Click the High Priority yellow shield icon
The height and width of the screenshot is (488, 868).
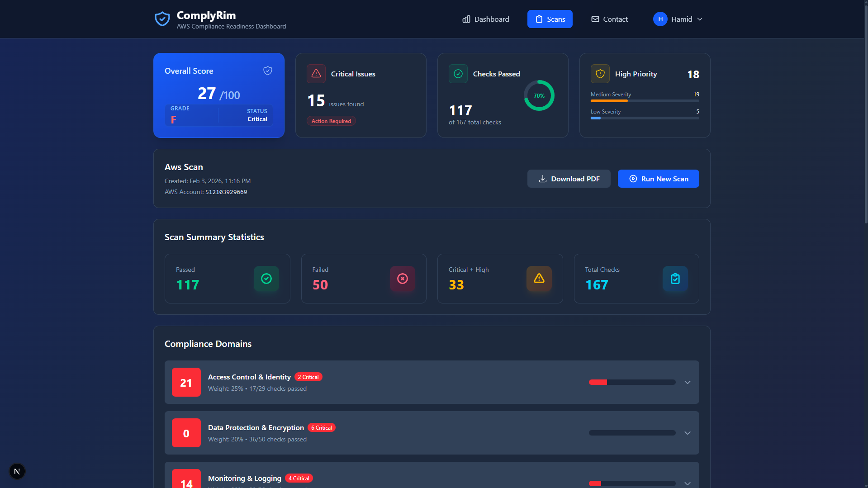(x=600, y=74)
